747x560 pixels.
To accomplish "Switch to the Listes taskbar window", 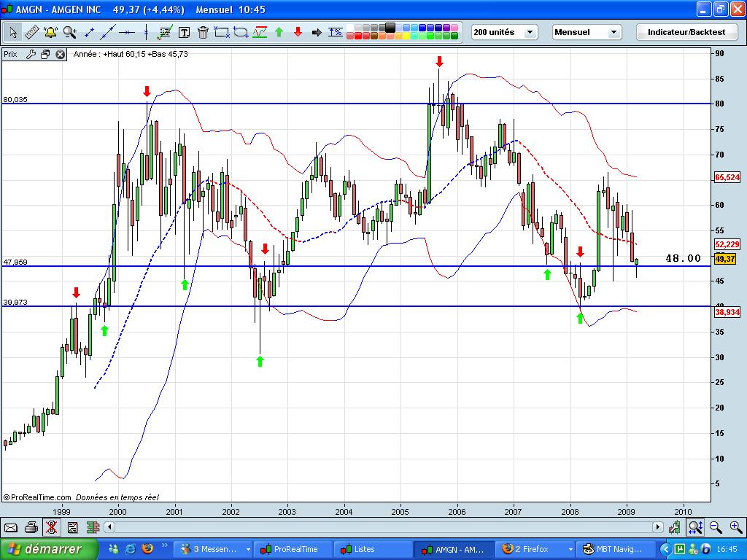I will pyautogui.click(x=372, y=549).
